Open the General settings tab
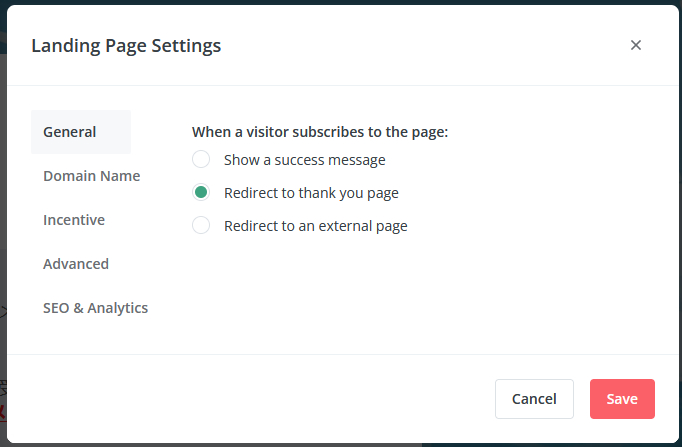Image resolution: width=682 pixels, height=447 pixels. (70, 132)
